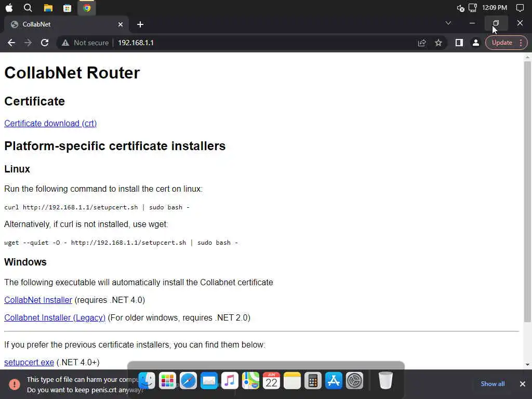Share this page icon
532x399 pixels.
coord(422,43)
